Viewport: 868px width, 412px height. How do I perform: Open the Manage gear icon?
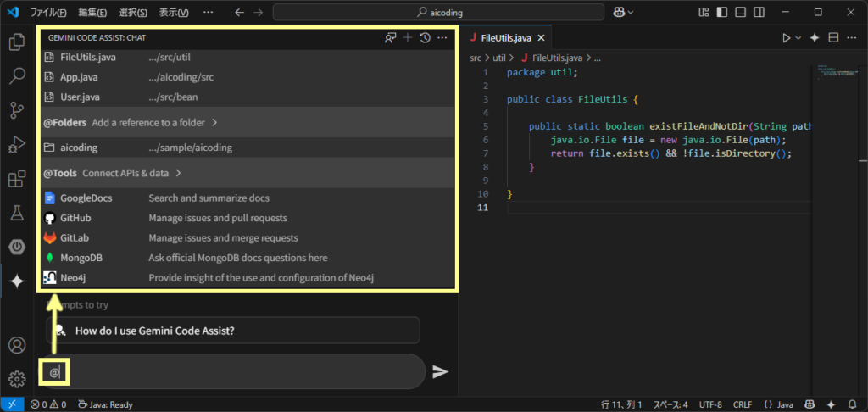tap(17, 379)
